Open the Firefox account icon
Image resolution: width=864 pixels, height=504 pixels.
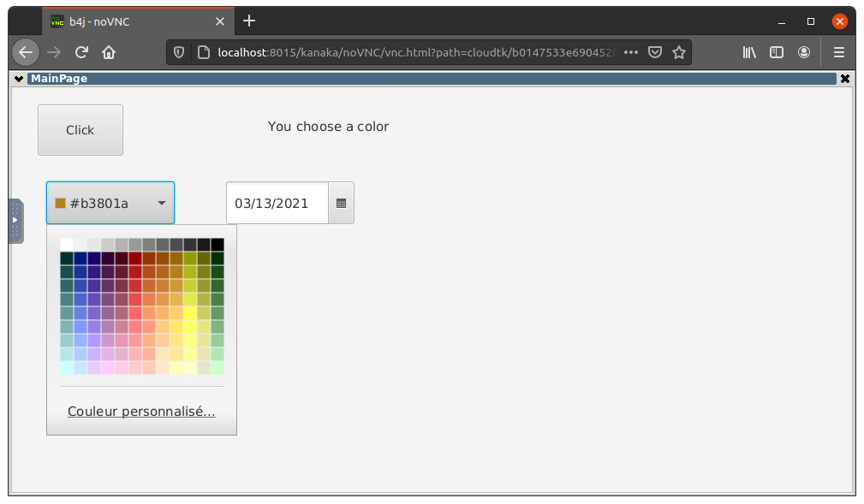pos(804,52)
